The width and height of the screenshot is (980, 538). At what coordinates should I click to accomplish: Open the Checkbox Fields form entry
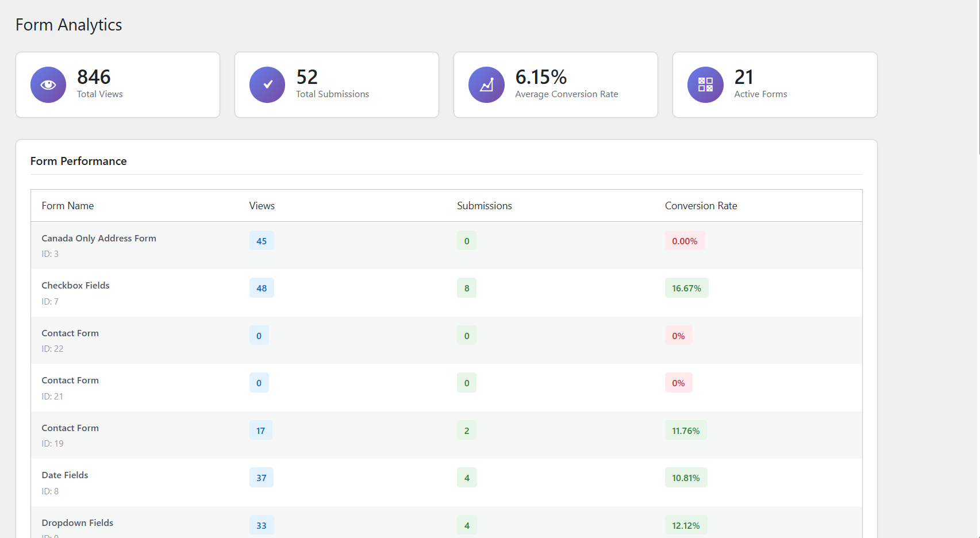coord(75,285)
